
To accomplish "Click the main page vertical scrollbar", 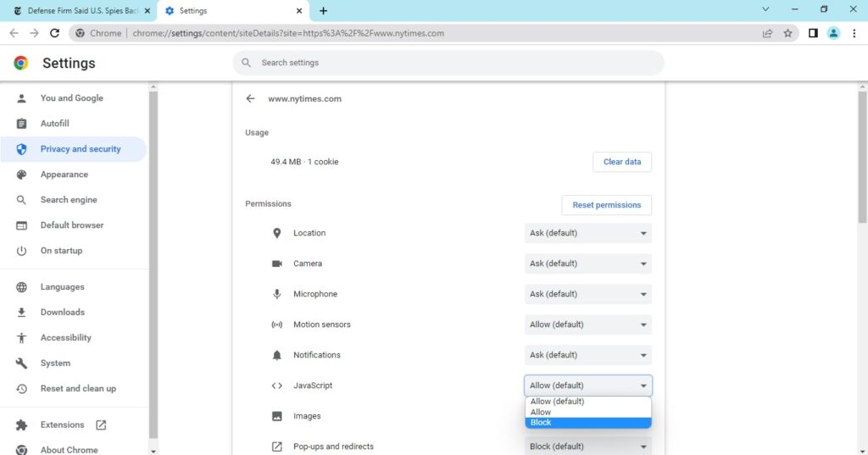I will [862, 158].
